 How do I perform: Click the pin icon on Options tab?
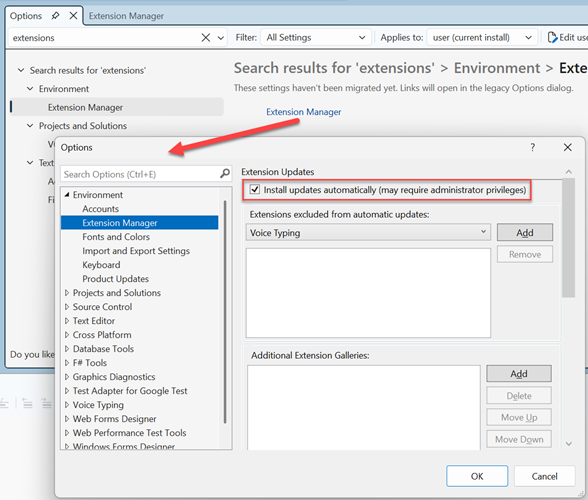pos(56,16)
